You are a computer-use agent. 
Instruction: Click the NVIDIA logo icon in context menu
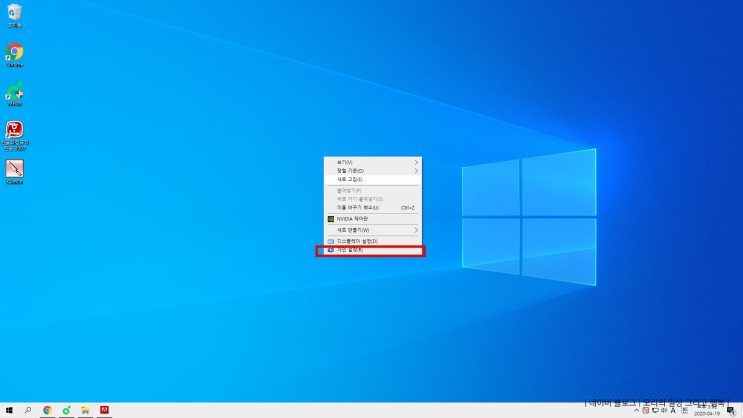[331, 219]
